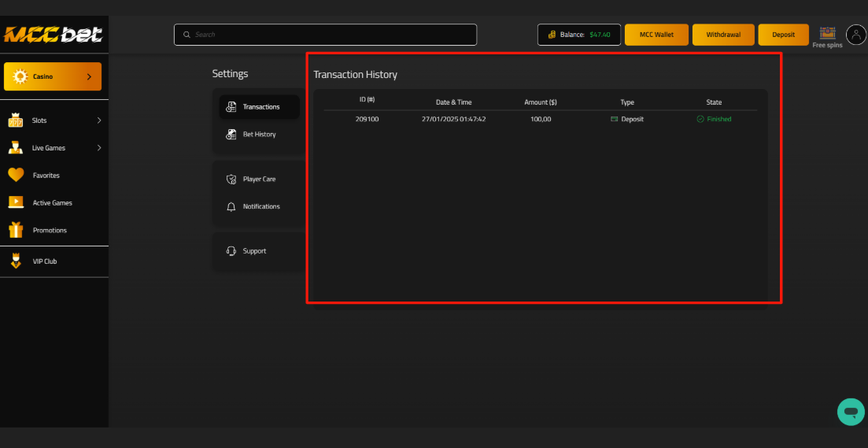
Task: Click the VIP Club medal icon
Action: (16, 261)
